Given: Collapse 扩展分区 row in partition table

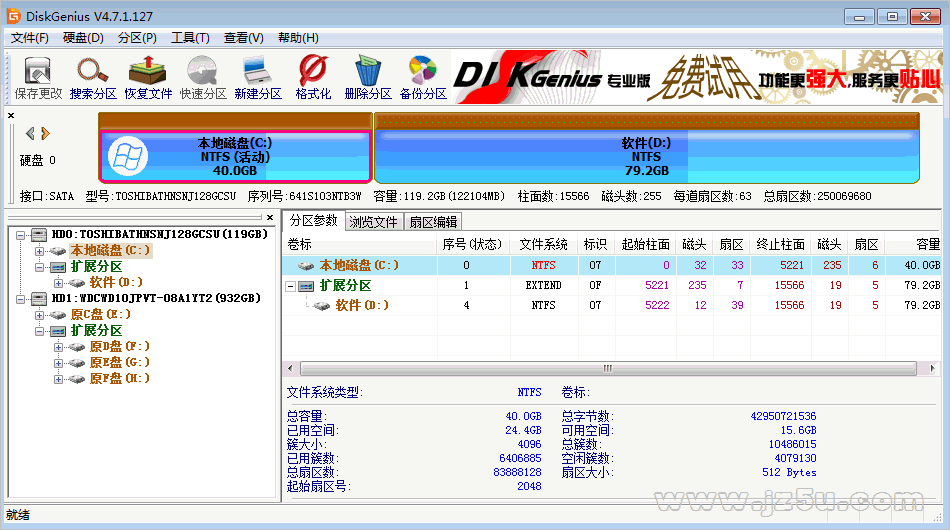Looking at the screenshot, I should point(291,286).
